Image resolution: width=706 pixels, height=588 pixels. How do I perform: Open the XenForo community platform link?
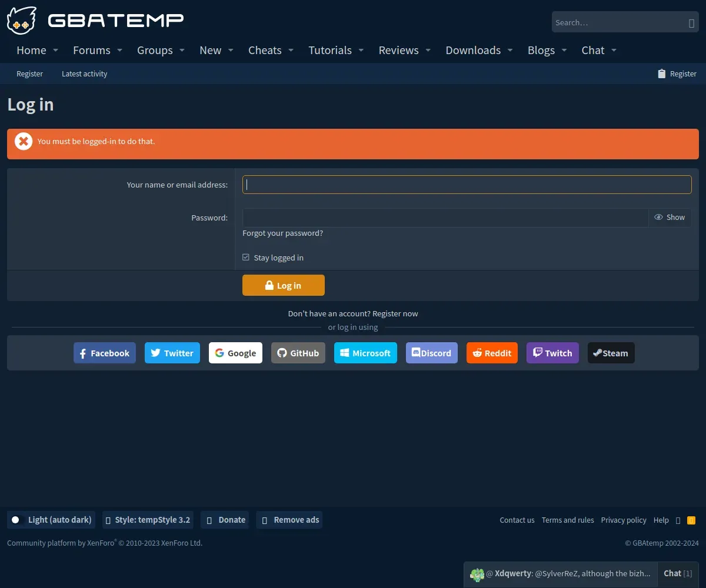pos(105,543)
